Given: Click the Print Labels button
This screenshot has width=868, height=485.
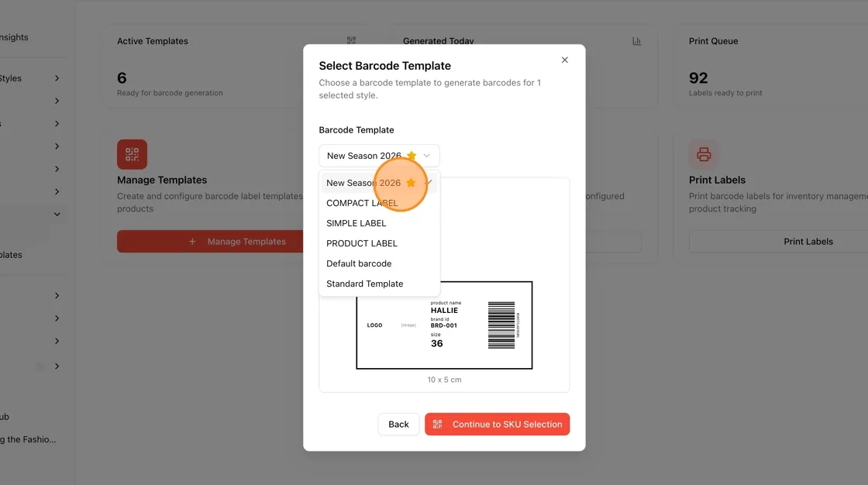Looking at the screenshot, I should tap(778, 242).
